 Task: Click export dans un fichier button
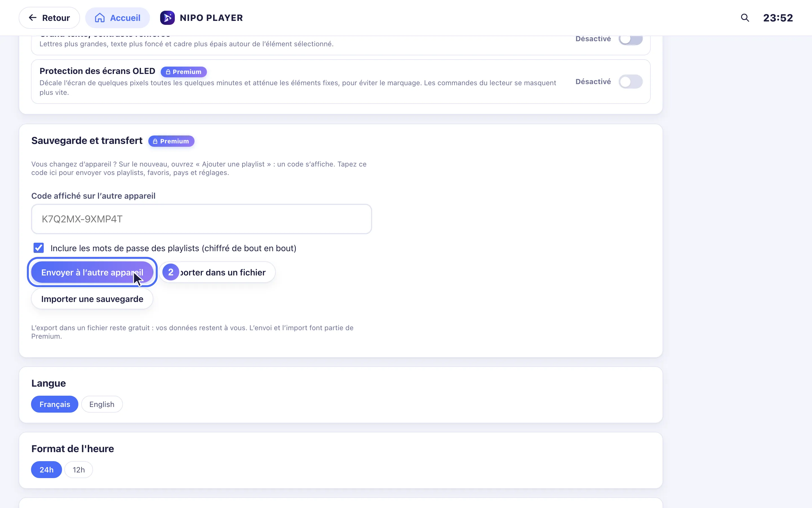217,272
